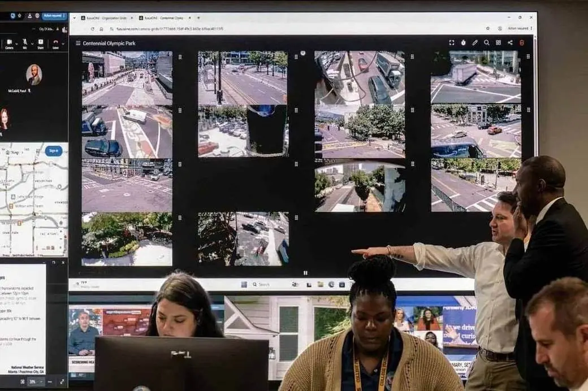Open a new browser tab with plus

198,18
